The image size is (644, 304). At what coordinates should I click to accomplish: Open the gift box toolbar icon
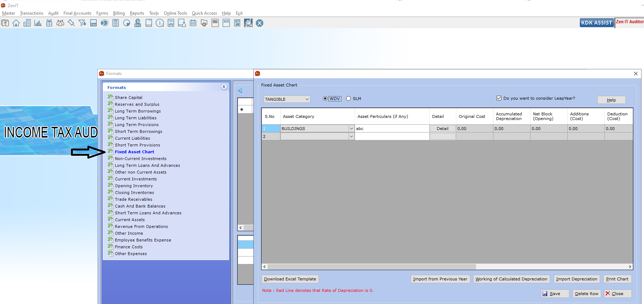pyautogui.click(x=49, y=23)
